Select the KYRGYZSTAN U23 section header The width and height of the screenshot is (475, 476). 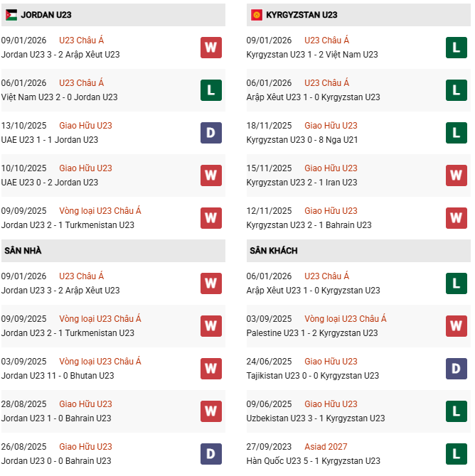pyautogui.click(x=301, y=15)
